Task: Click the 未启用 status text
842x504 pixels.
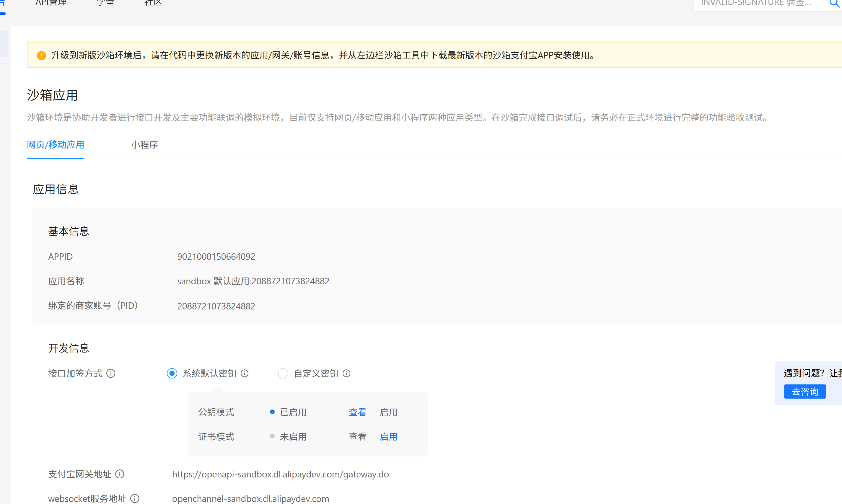Action: [x=293, y=436]
